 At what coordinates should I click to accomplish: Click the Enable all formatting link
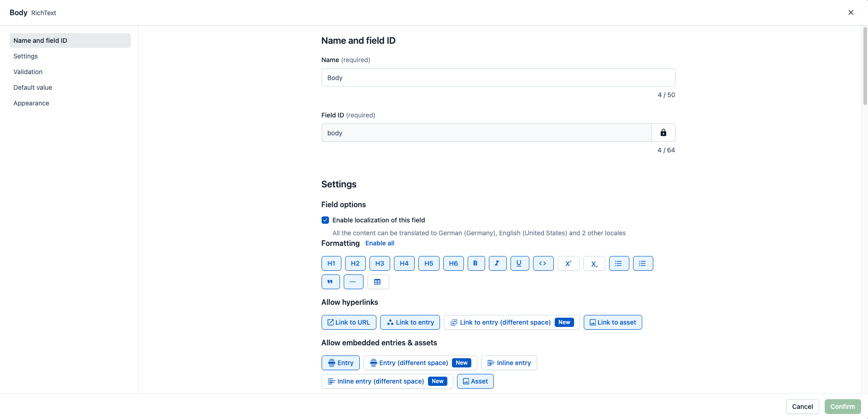pos(380,243)
